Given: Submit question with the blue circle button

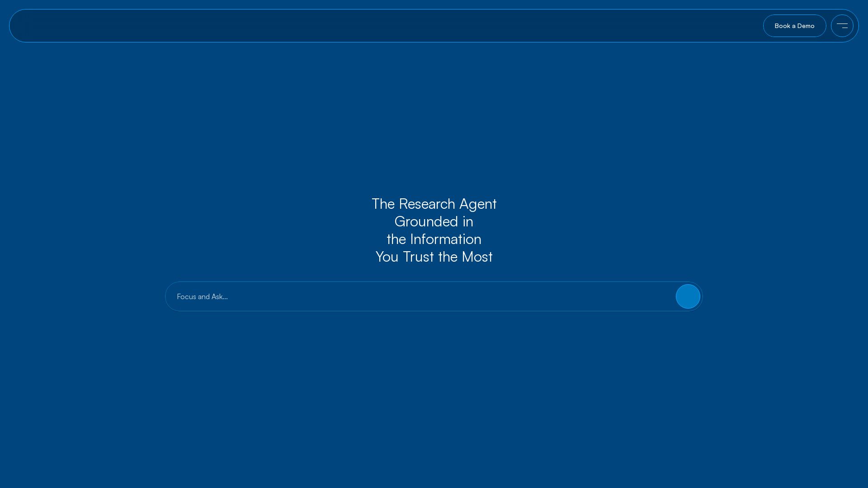Looking at the screenshot, I should (688, 296).
